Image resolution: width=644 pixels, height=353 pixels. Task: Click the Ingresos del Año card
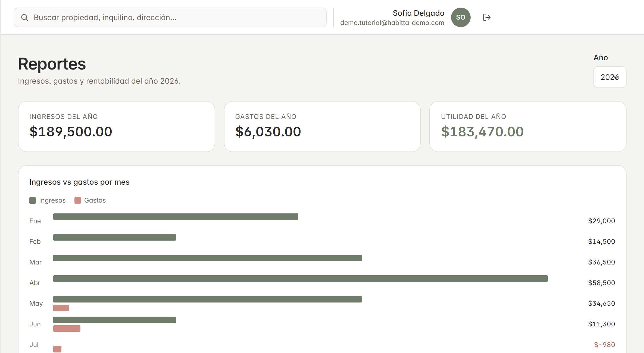(x=117, y=127)
